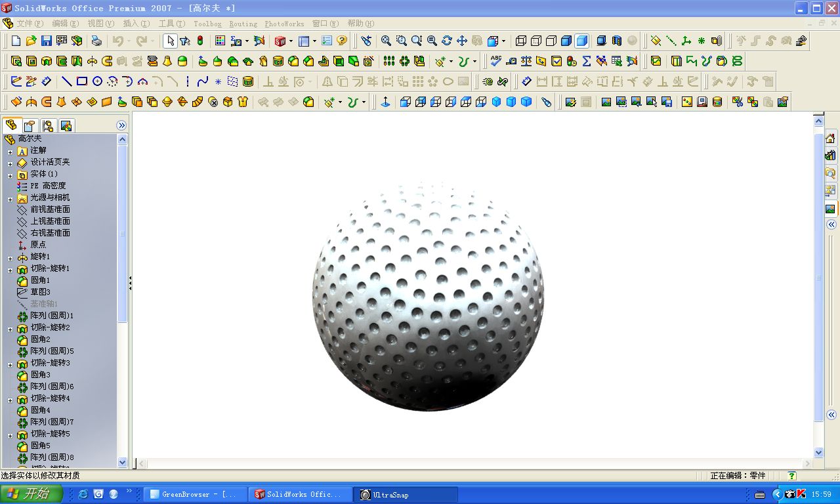Open the 视图(V) menu
The width and height of the screenshot is (840, 504).
click(100, 24)
